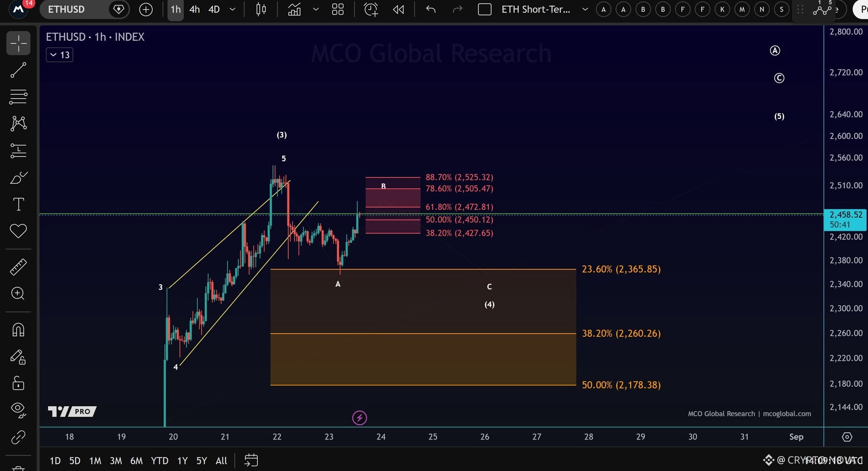868x471 pixels.
Task: Open the heart favorites icon tool
Action: 18,231
